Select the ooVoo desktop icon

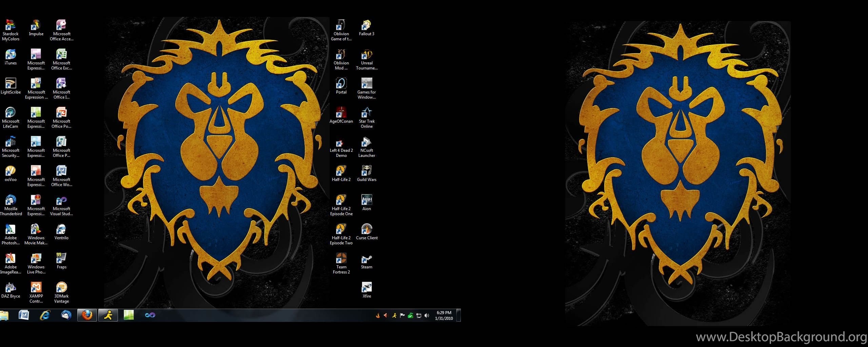(x=11, y=173)
